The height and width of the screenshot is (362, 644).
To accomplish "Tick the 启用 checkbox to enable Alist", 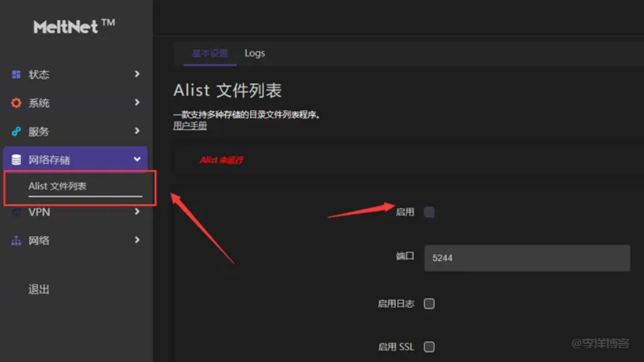I will [429, 212].
